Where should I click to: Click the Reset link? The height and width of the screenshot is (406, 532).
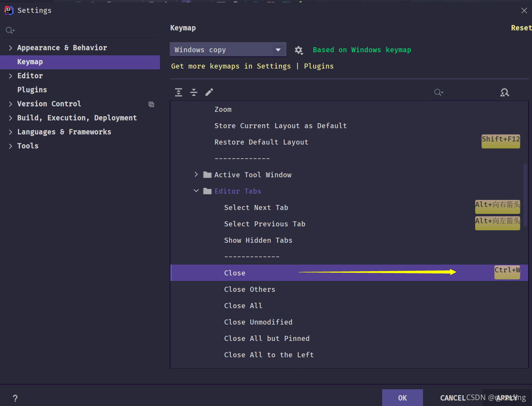coord(521,28)
